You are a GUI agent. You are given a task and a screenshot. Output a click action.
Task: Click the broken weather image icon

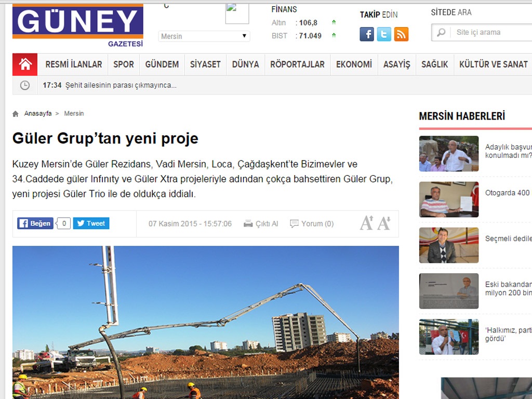237,14
